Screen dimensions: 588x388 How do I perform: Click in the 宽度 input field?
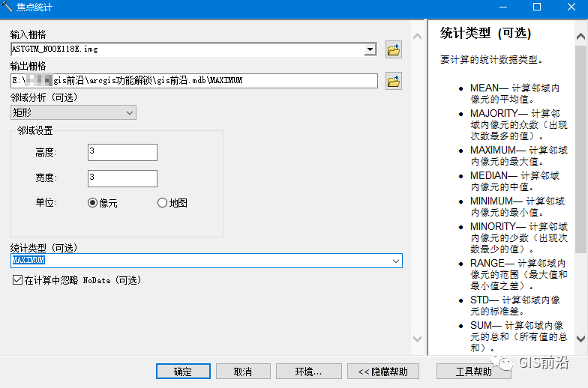[122, 178]
